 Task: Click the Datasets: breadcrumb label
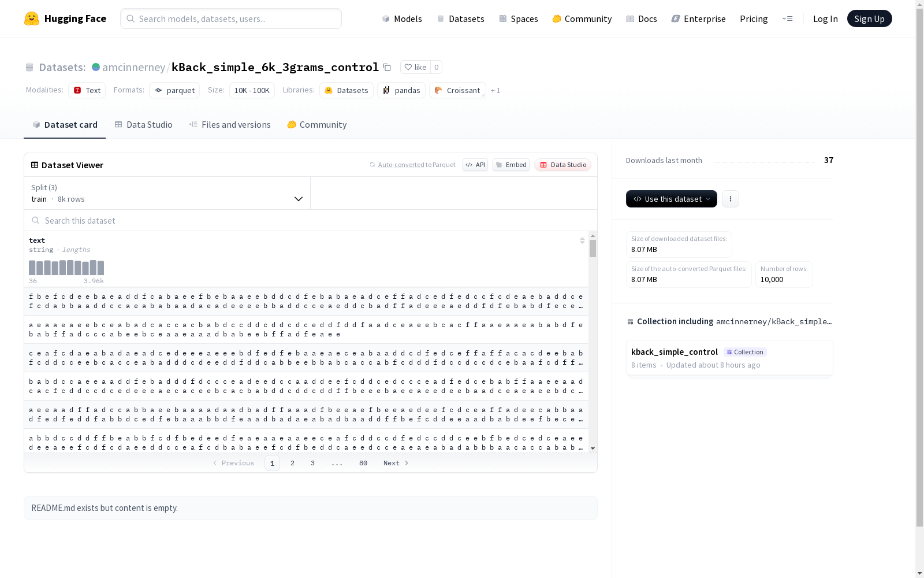62,67
